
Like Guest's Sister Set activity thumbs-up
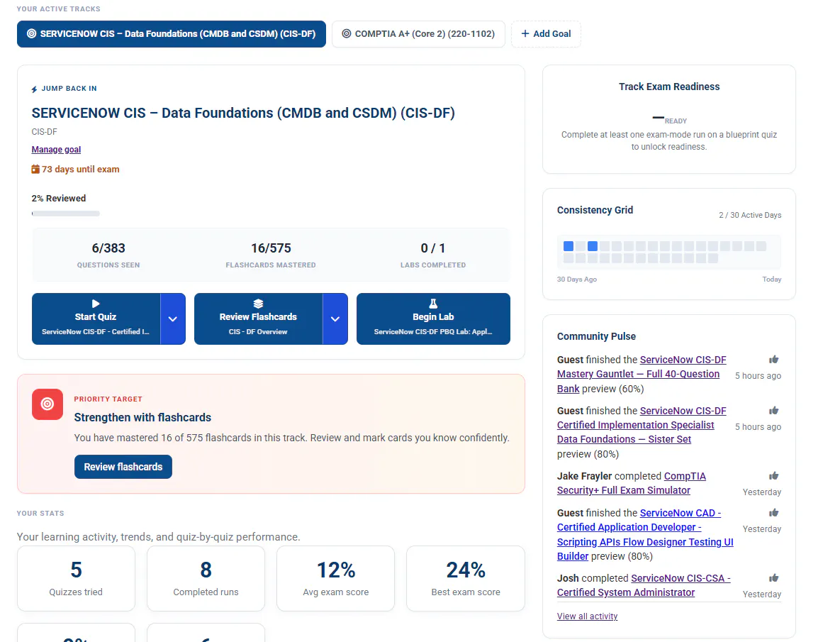click(x=773, y=411)
